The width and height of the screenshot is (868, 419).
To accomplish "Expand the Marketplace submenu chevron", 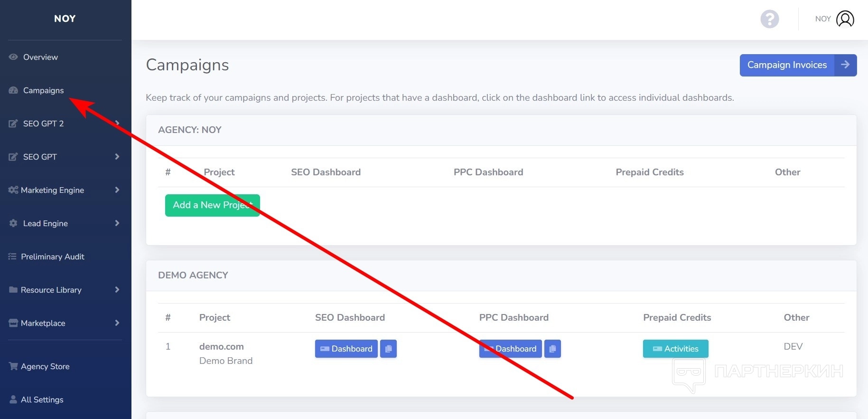I will point(117,323).
